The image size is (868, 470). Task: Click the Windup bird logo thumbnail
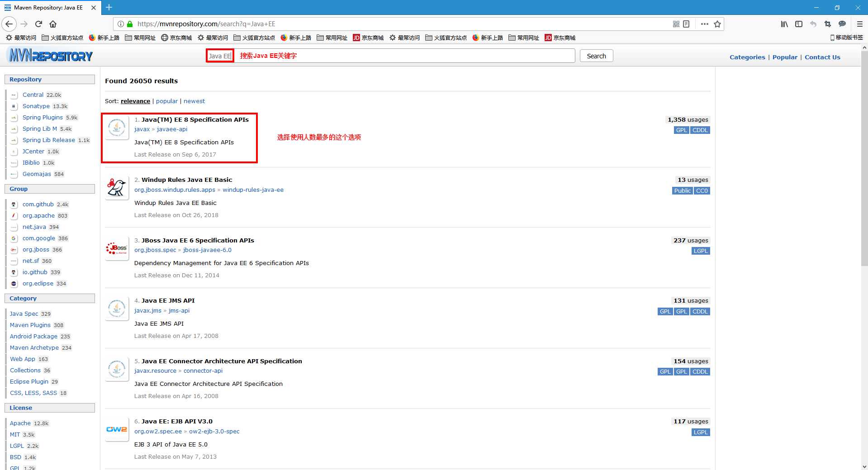pos(117,188)
